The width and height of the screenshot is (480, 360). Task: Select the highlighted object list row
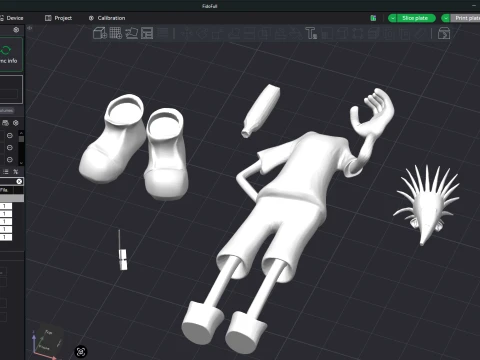tap(12, 198)
